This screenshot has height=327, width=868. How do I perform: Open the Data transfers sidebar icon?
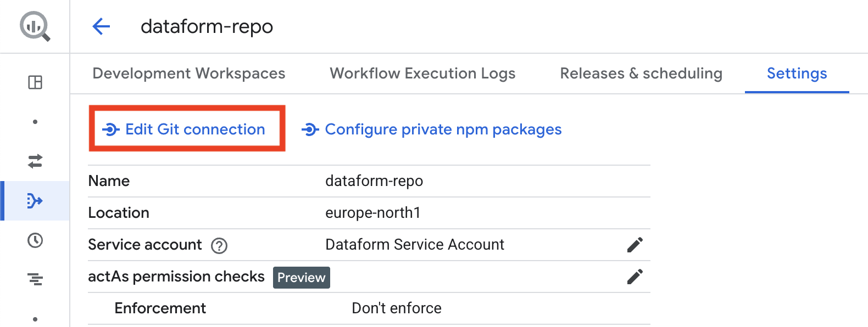coord(35,161)
